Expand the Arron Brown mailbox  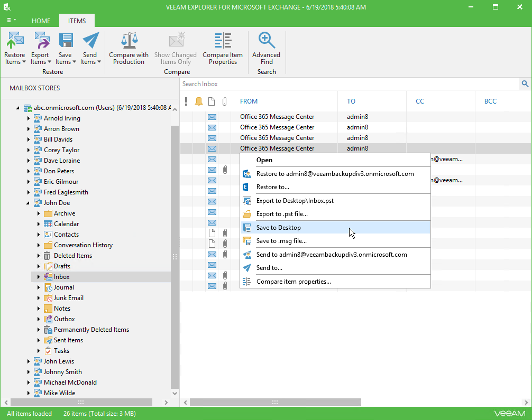click(29, 129)
